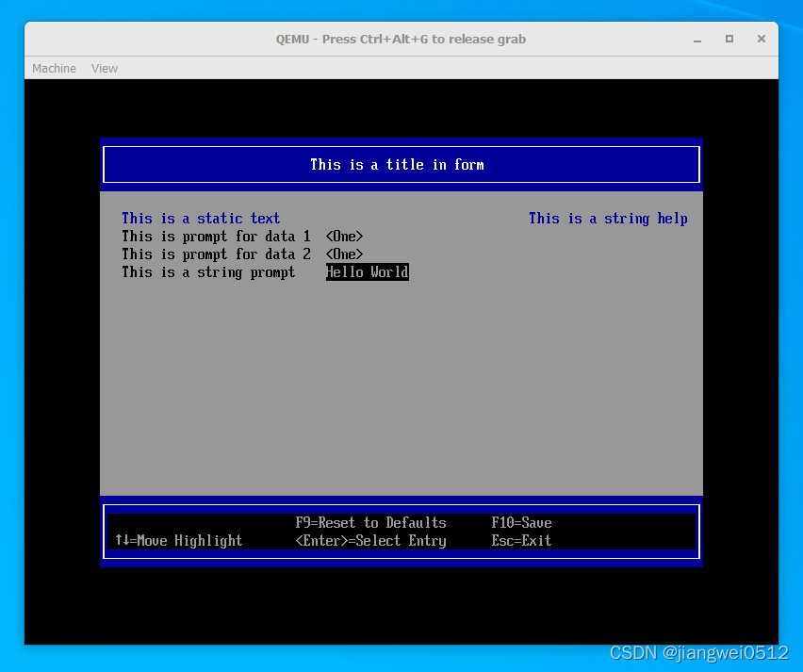Click the 'This is prompt for data 2' label
Screen dimensions: 803x672
tap(216, 254)
